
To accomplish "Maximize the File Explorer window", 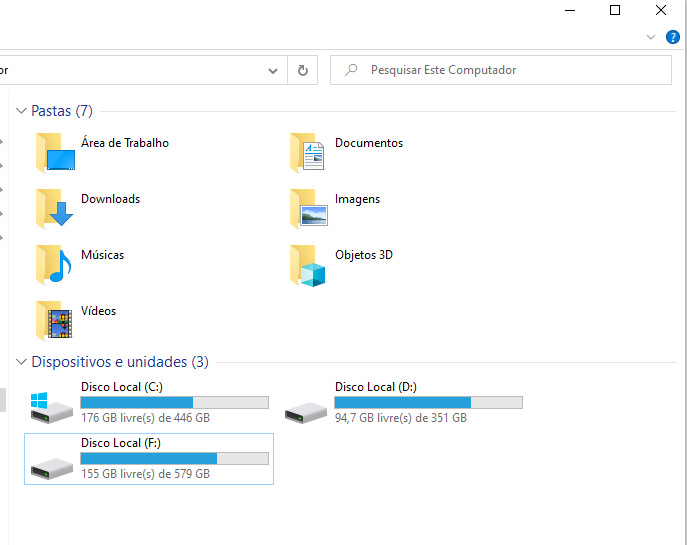I will pos(615,10).
